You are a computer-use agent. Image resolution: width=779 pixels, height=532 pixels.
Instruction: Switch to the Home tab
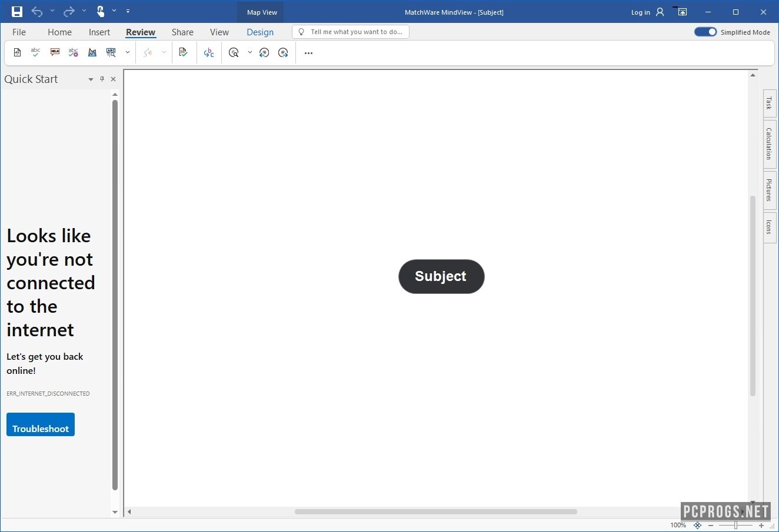[59, 32]
